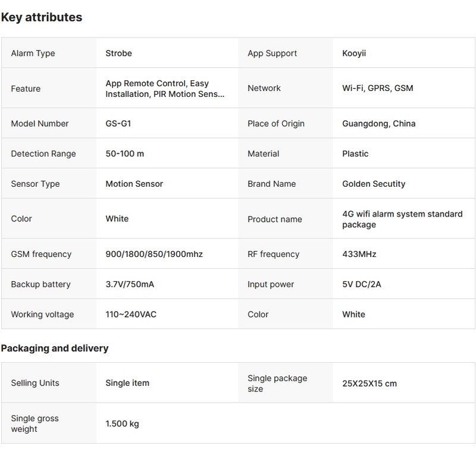Click the 5V DC/2A input power value

(362, 284)
